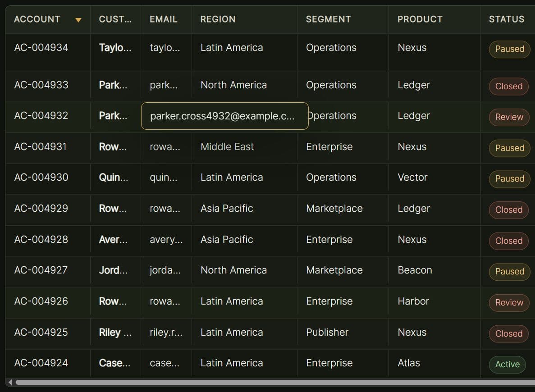Sort by the Product column header
This screenshot has height=392, width=535.
420,19
